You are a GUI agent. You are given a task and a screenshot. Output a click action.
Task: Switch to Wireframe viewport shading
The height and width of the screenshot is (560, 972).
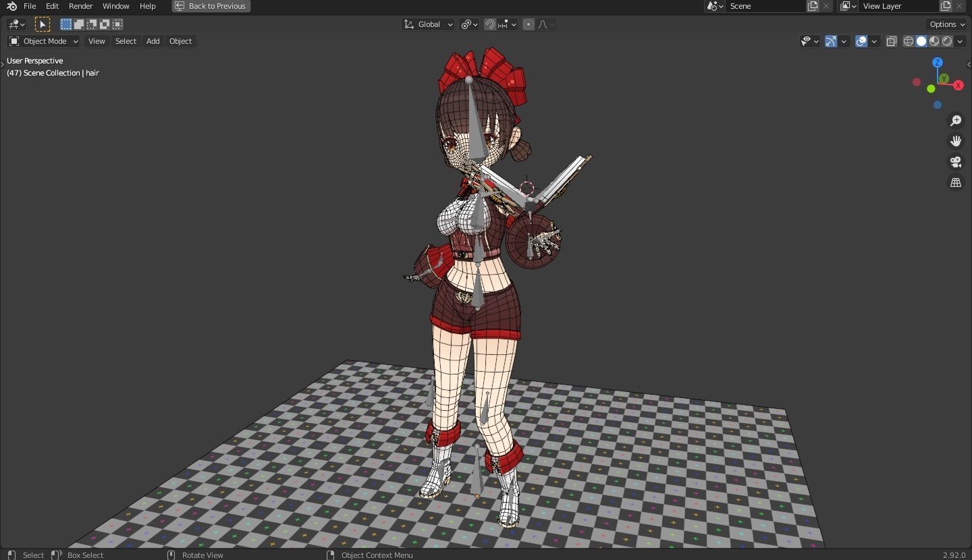pyautogui.click(x=909, y=41)
